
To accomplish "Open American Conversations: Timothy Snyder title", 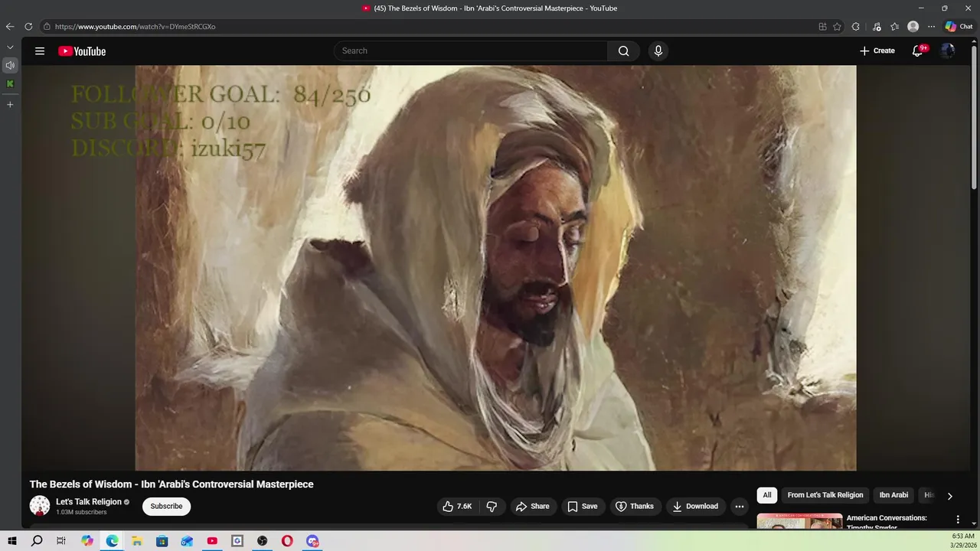I will pos(887,522).
